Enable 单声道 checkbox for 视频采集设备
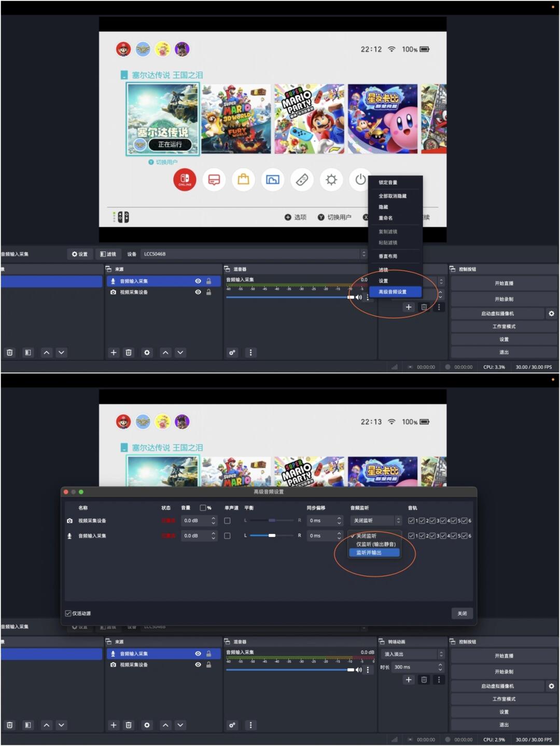This screenshot has height=746, width=560. 227,520
